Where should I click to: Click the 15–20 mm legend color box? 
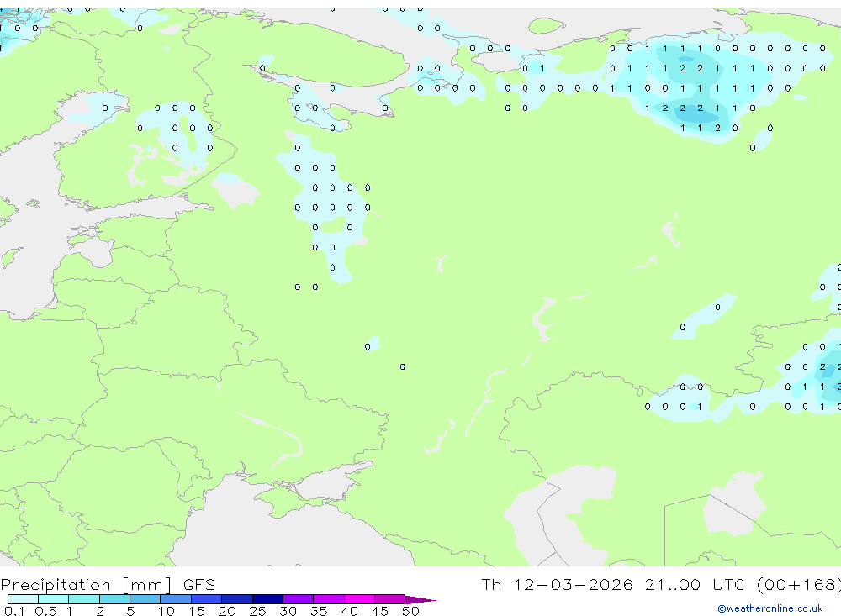[207, 599]
